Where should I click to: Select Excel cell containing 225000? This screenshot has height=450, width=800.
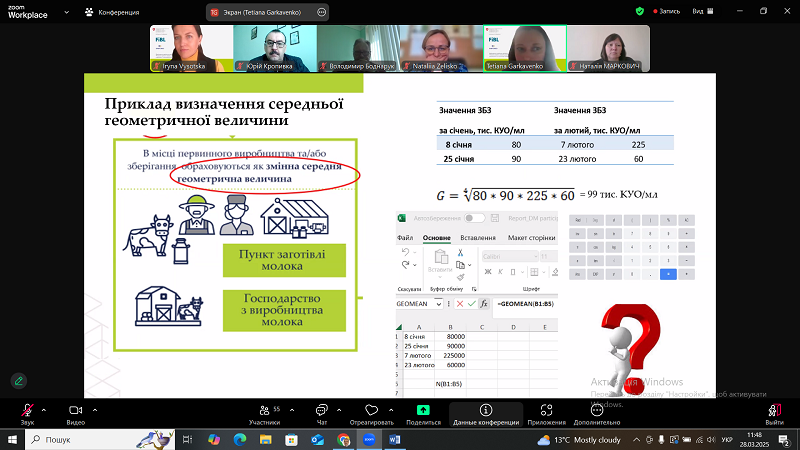tap(451, 356)
